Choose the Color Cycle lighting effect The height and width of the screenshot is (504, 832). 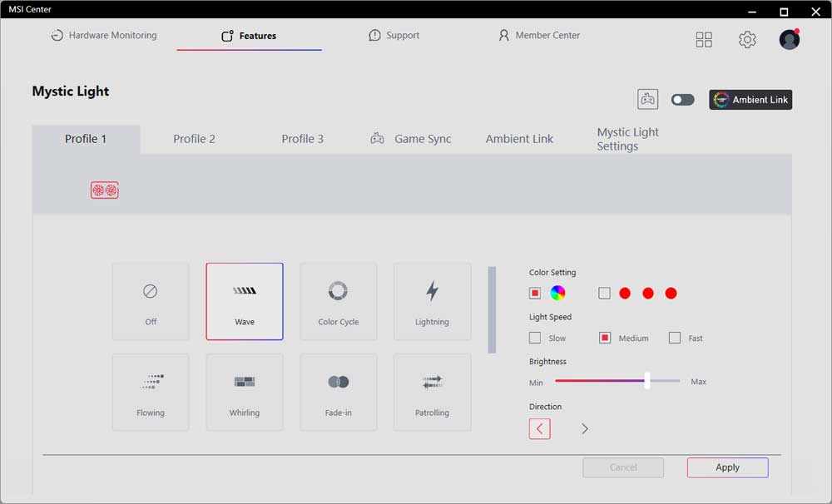coord(339,301)
